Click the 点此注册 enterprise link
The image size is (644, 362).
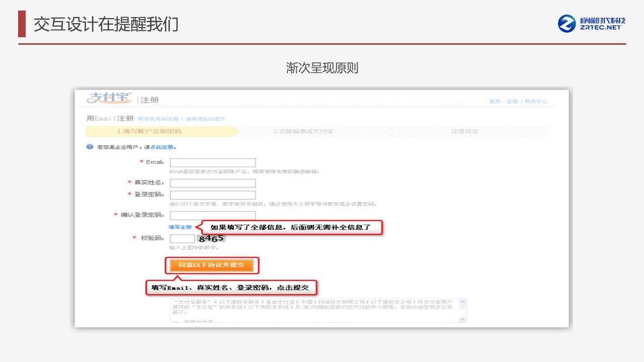(x=162, y=147)
